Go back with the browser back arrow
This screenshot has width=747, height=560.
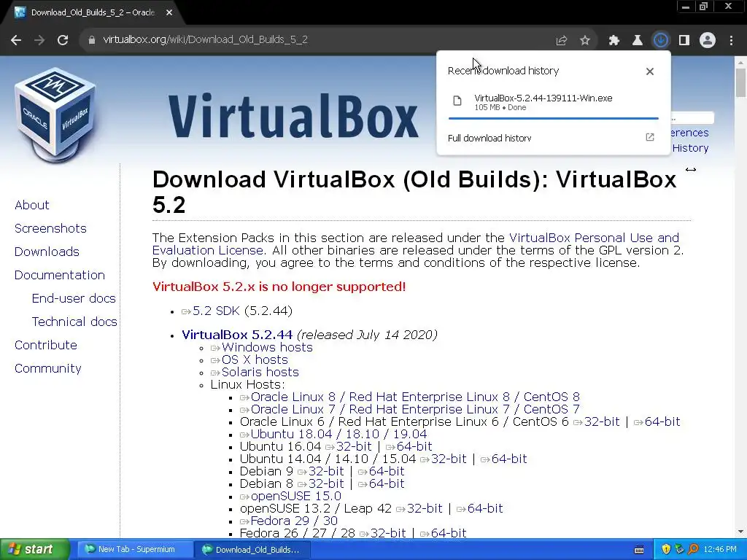click(16, 40)
